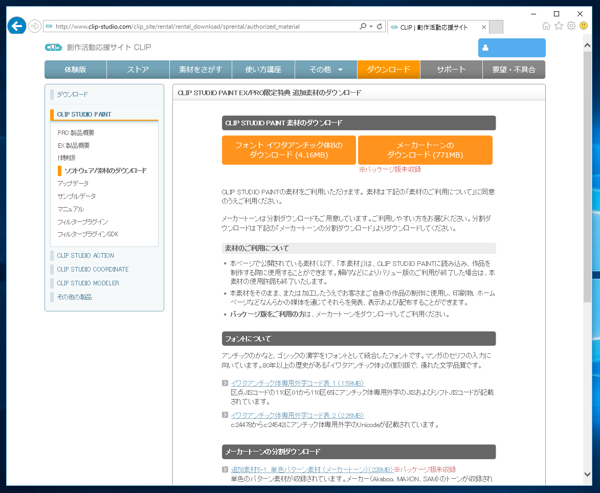600x493 pixels.
Task: Select the orange ダウンロード tab
Action: pyautogui.click(x=389, y=69)
